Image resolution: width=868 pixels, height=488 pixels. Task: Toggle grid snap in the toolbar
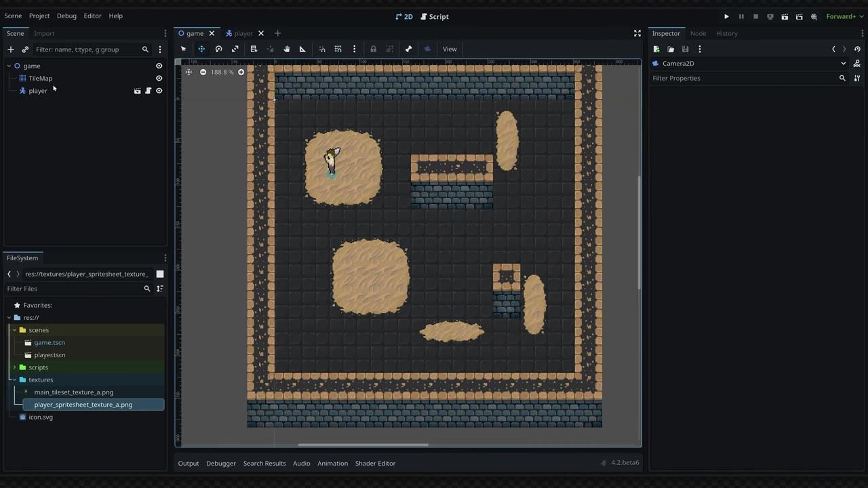pyautogui.click(x=338, y=49)
